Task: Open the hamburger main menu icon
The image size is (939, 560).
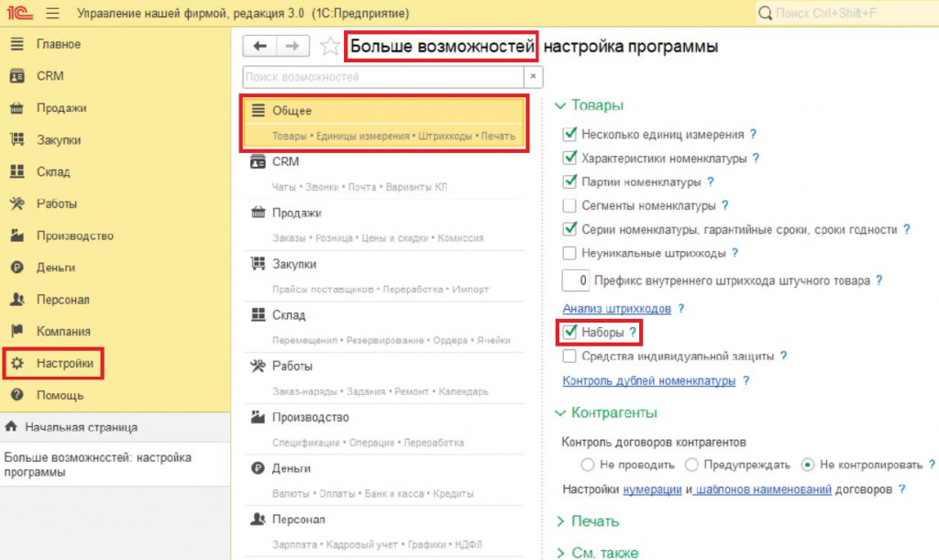Action: coord(52,13)
